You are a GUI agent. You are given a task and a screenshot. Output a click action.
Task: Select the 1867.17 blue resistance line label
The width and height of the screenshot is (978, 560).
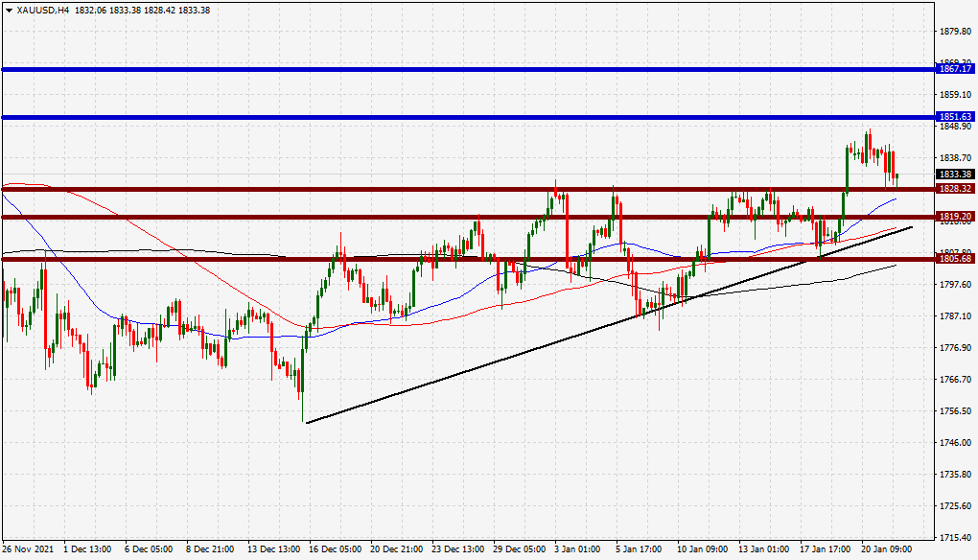pos(955,69)
